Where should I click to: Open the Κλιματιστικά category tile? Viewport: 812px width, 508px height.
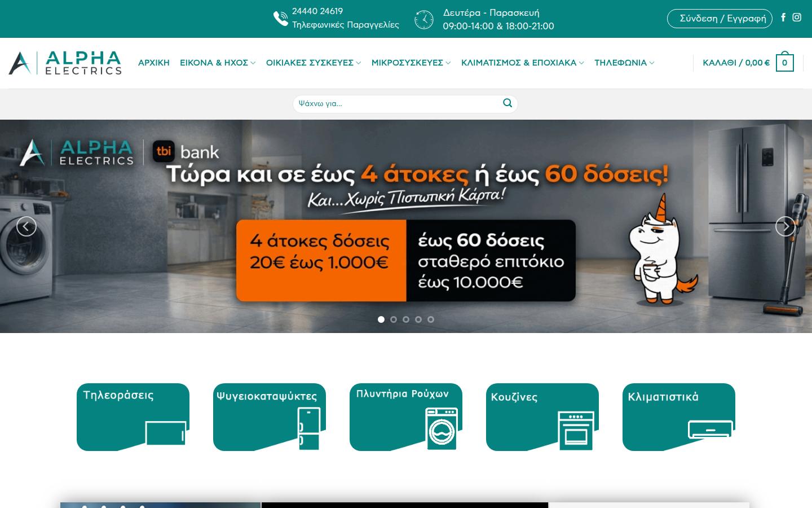tap(679, 417)
